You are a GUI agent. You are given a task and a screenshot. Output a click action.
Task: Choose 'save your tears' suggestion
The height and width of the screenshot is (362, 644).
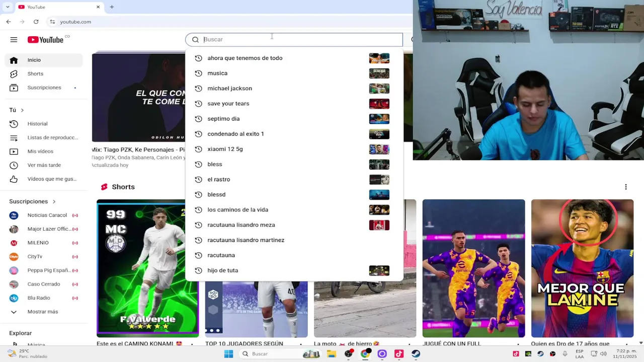point(294,104)
